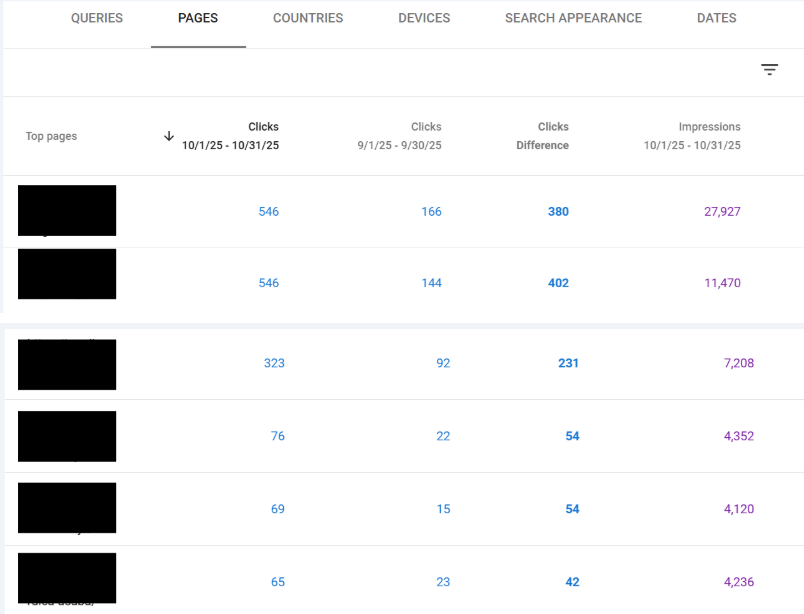This screenshot has height=614, width=804.
Task: Click the 23 September clicks cell
Action: (443, 582)
